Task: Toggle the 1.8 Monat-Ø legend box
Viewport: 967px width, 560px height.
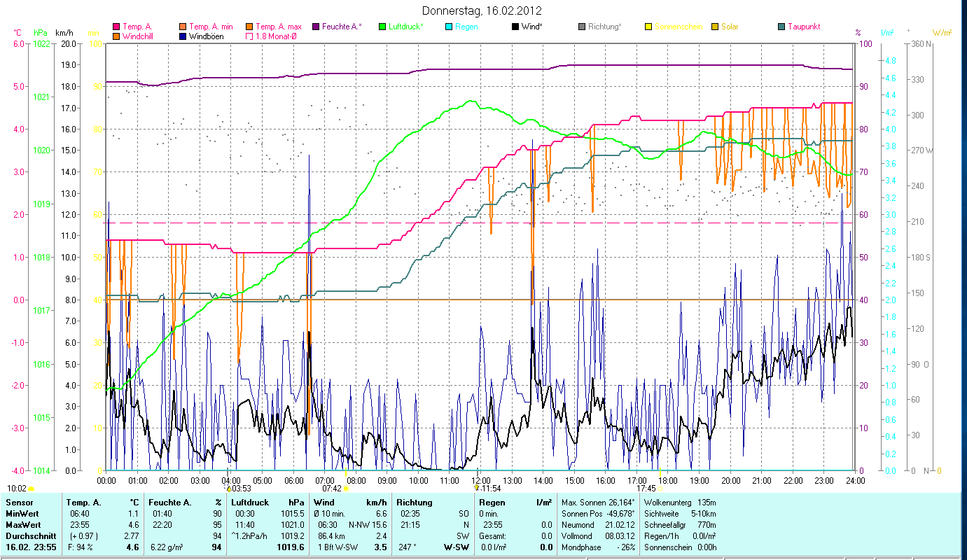Action: point(249,36)
